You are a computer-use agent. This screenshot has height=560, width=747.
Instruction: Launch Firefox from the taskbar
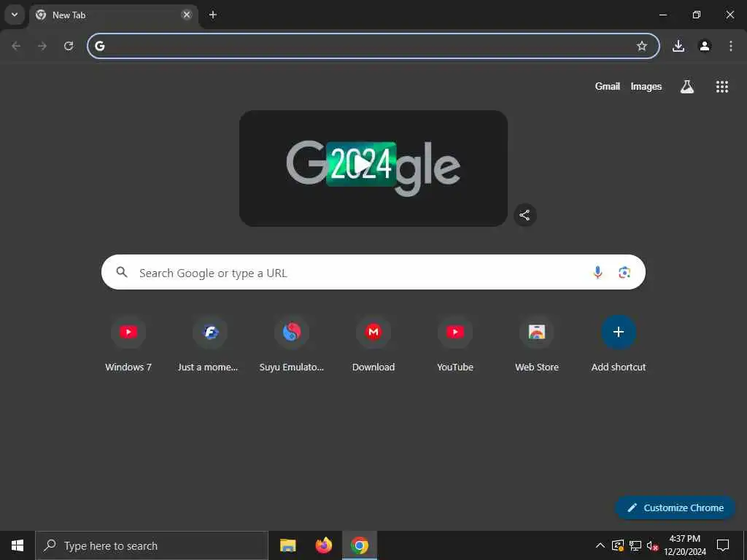(x=323, y=545)
